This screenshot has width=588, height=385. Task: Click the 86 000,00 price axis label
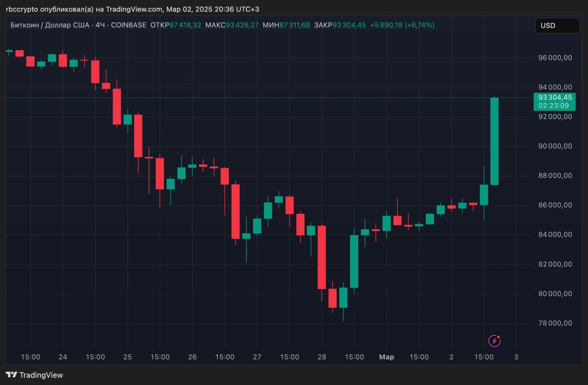555,205
